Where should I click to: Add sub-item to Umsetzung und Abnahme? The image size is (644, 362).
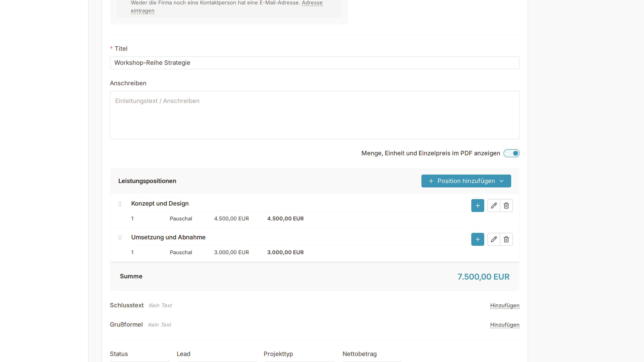[x=478, y=239]
